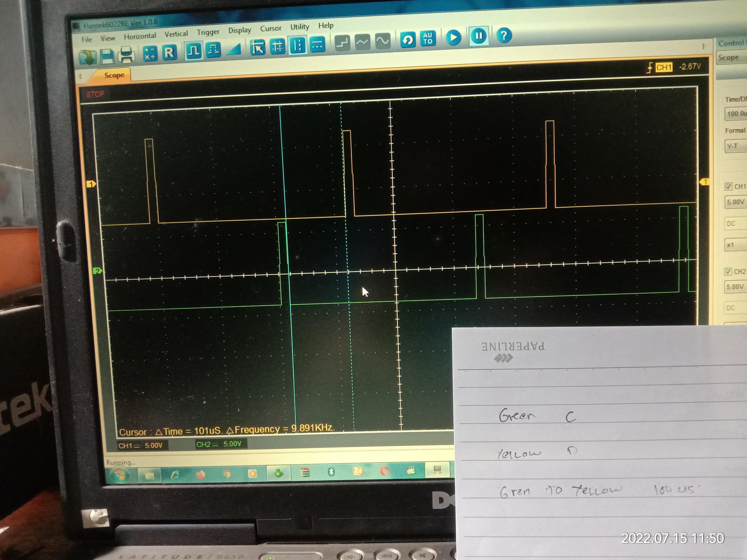Click the Save floppy disk icon
747x560 pixels.
coord(107,56)
